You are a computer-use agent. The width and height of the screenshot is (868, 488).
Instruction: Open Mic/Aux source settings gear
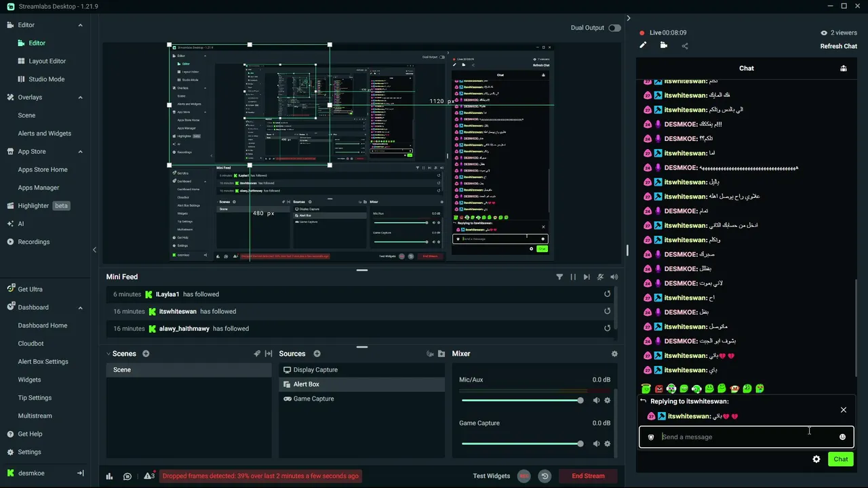tap(607, 401)
